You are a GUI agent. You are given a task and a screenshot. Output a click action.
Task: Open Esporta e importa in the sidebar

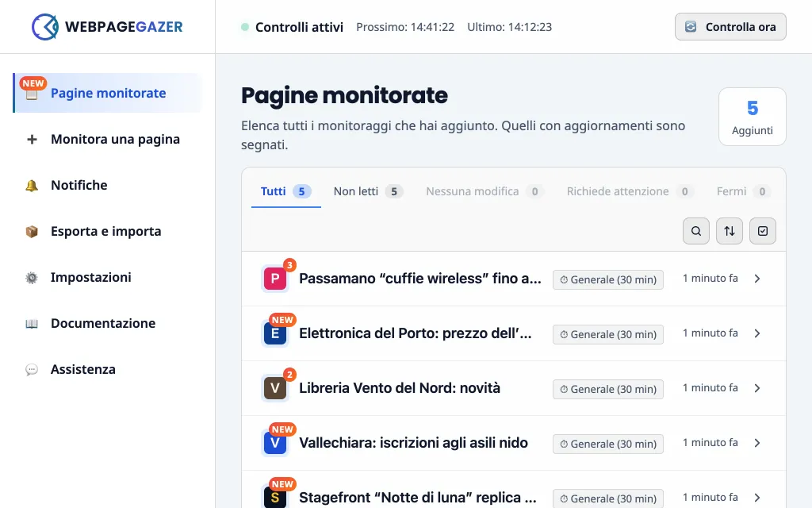[108, 232]
